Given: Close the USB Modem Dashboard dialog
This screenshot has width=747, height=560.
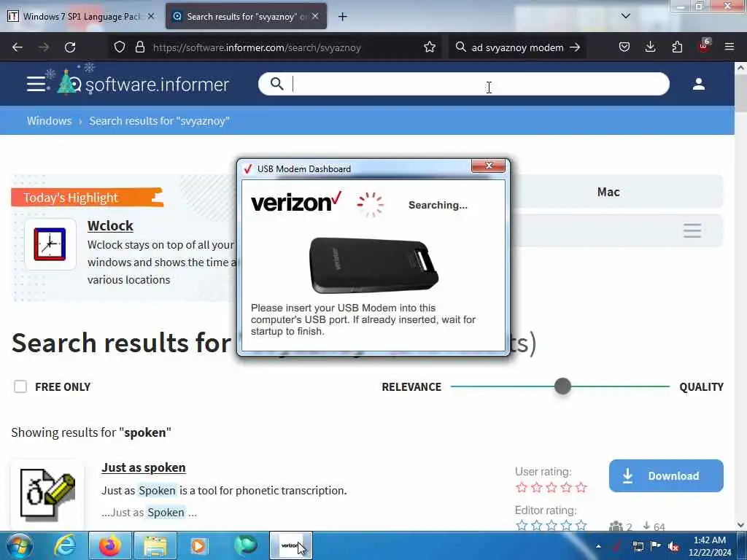Looking at the screenshot, I should point(488,166).
